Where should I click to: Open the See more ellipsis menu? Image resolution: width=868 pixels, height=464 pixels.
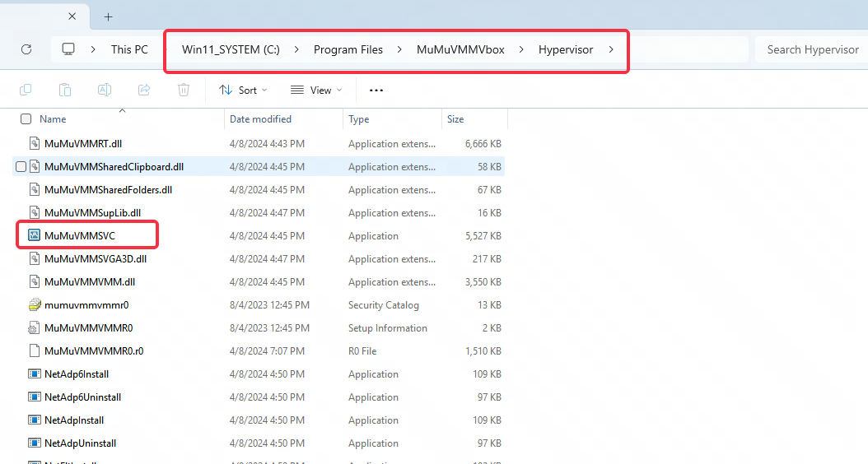coord(376,90)
